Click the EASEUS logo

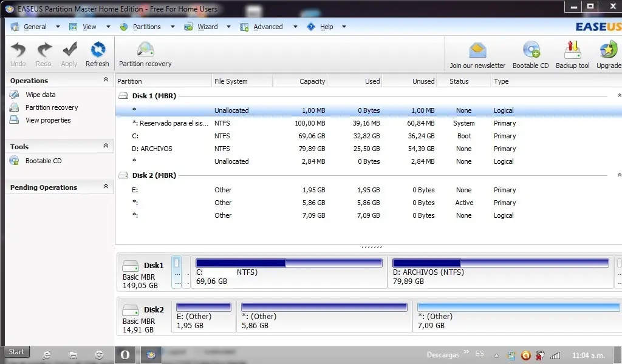[x=598, y=27]
